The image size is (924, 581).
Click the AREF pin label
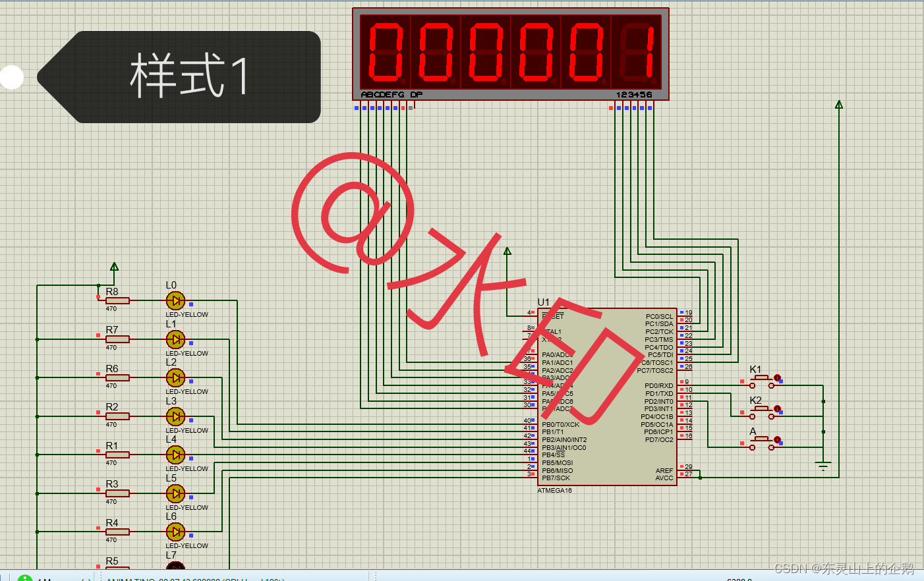coord(664,471)
